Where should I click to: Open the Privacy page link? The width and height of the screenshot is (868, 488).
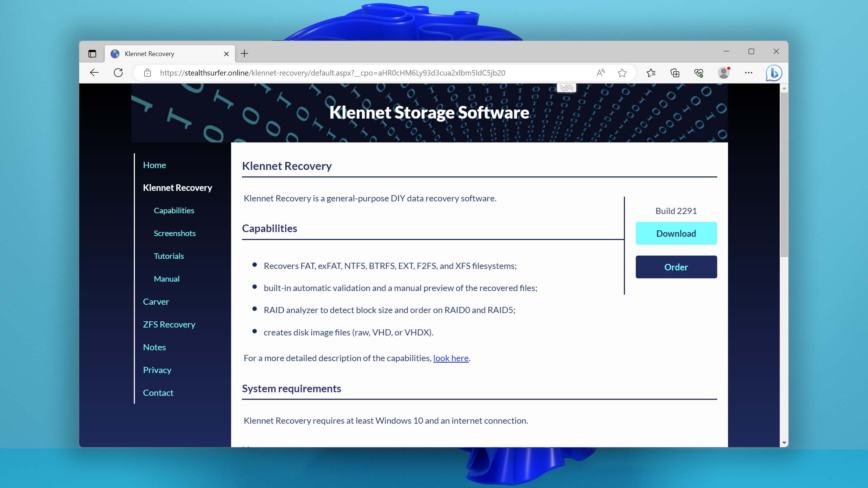[157, 370]
